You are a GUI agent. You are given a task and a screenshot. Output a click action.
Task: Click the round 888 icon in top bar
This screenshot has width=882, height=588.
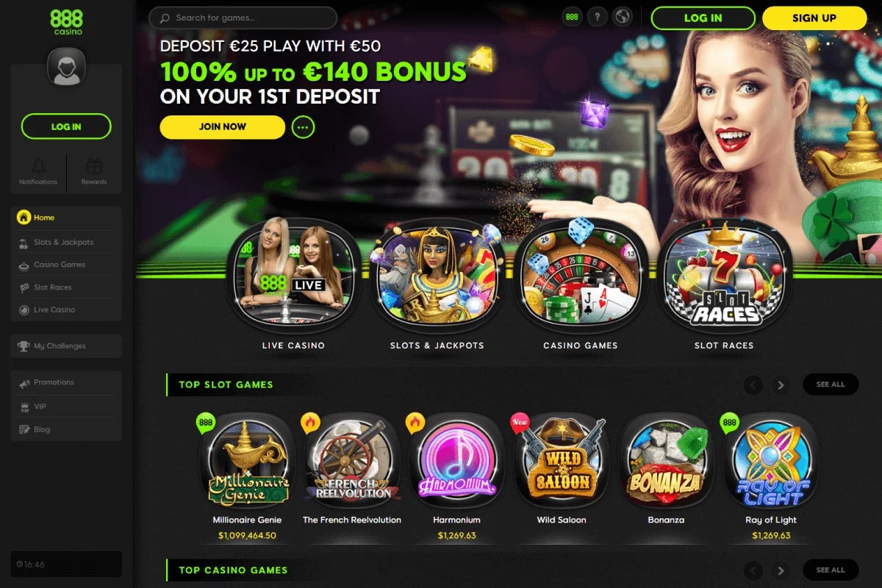(572, 17)
